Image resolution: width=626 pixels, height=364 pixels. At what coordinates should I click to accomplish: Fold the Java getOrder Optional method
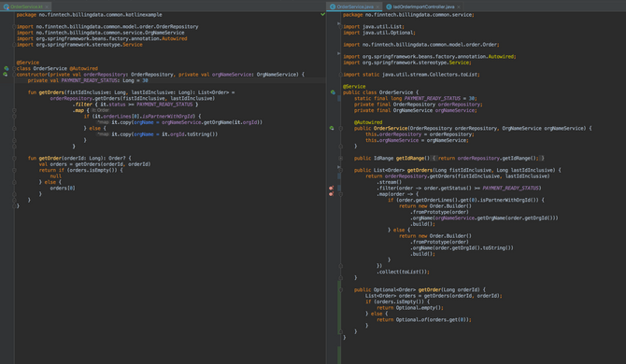(340, 290)
